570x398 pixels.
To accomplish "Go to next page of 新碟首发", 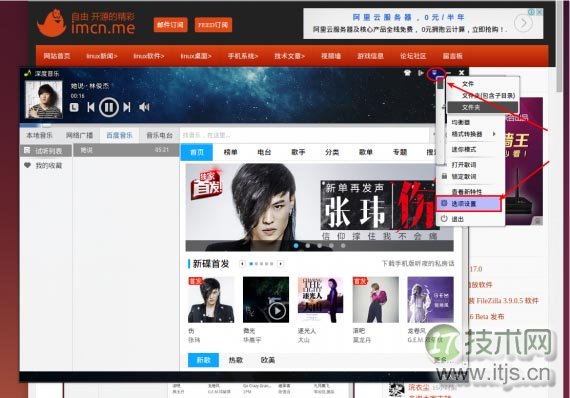I will click(280, 264).
